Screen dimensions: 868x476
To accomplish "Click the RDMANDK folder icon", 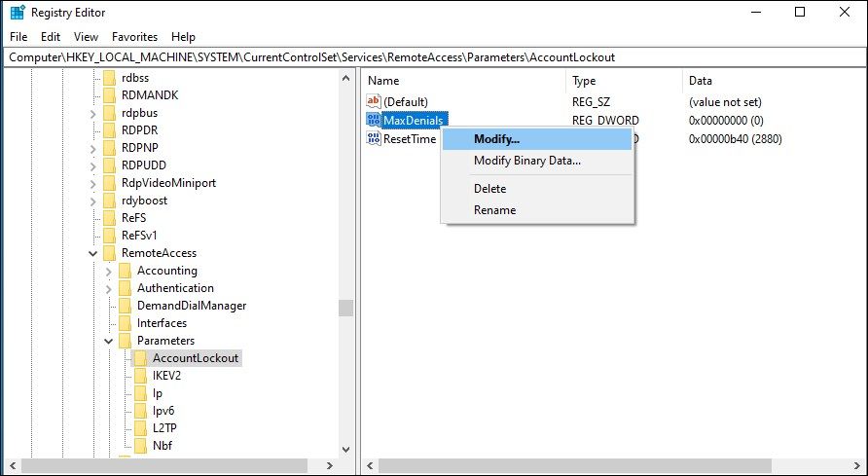I will (109, 95).
